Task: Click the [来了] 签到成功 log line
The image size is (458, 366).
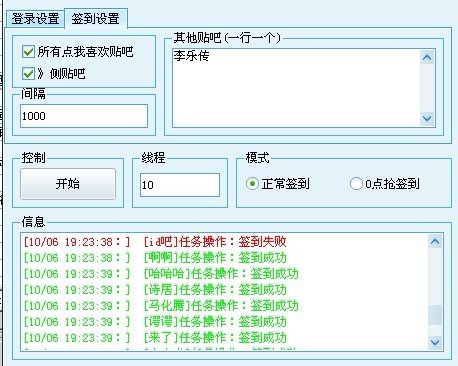Action: tap(155, 338)
